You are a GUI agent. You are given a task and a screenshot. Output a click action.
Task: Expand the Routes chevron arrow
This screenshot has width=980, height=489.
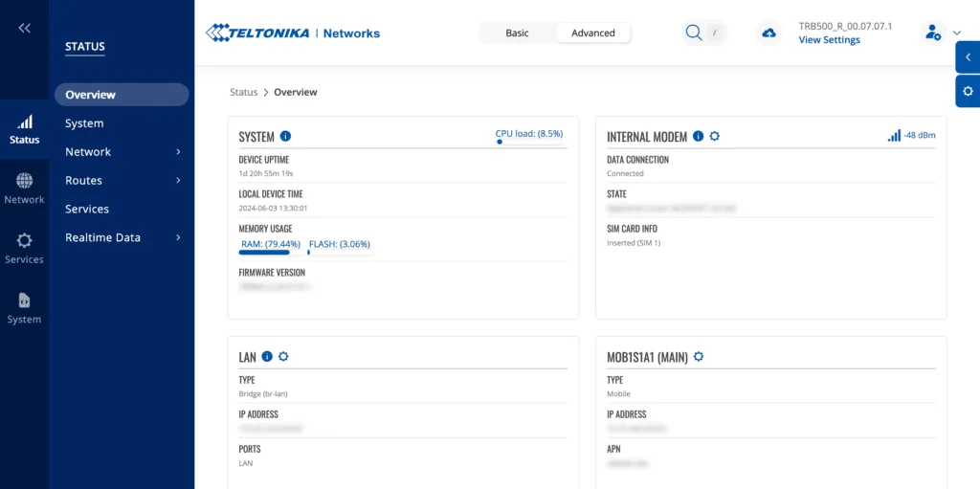tap(178, 181)
